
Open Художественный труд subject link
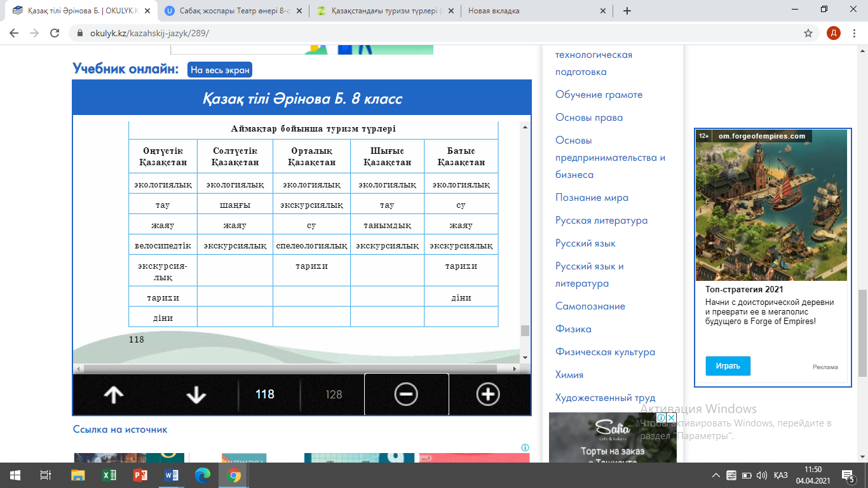click(605, 398)
